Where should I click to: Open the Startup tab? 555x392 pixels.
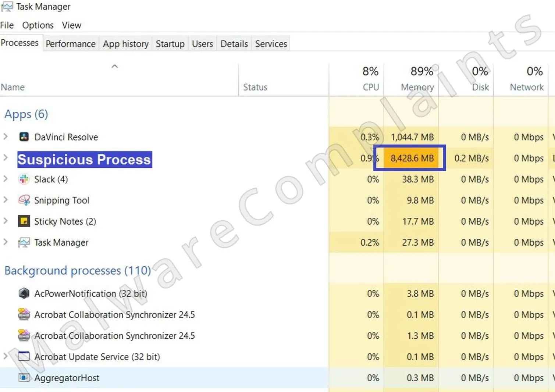pyautogui.click(x=170, y=44)
